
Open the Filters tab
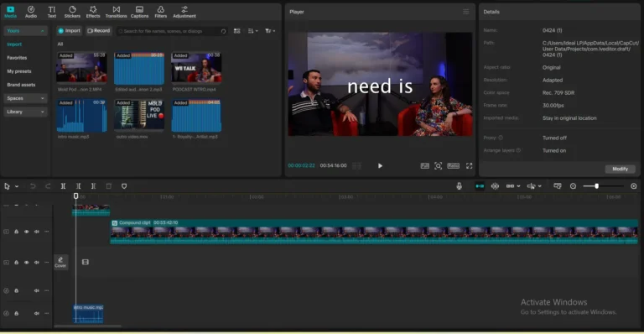(x=161, y=12)
